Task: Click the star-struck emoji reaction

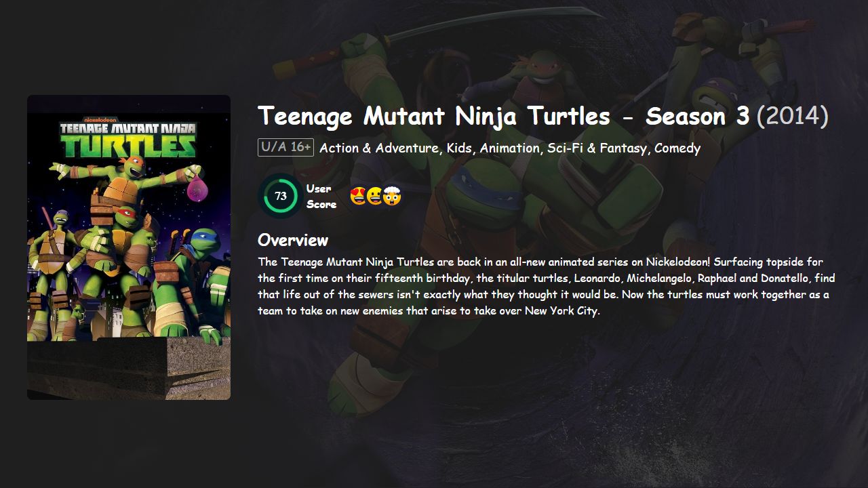Action: (357, 196)
